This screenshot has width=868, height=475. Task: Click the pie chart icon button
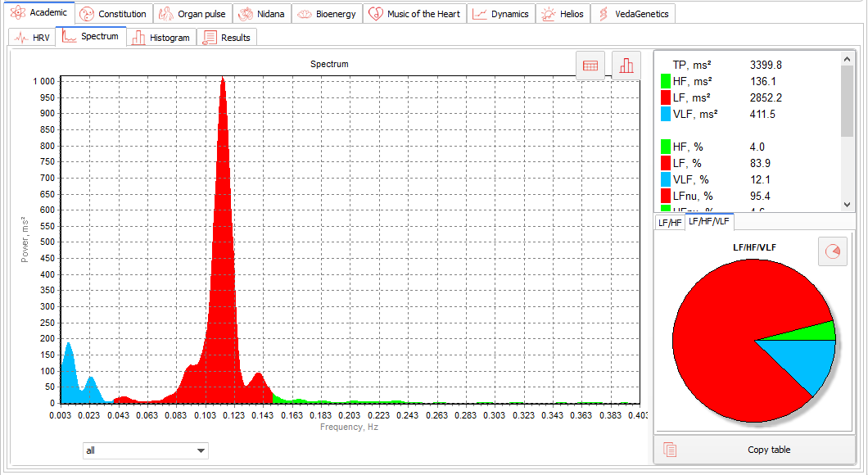click(x=833, y=251)
